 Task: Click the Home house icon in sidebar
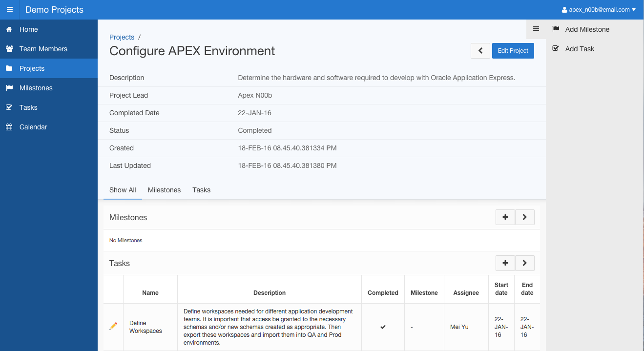pos(9,29)
